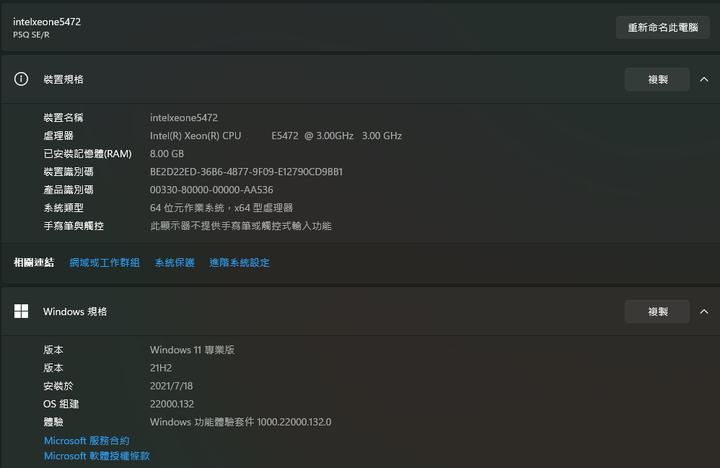The image size is (720, 468).
Task: Click the 裝置名稱 value intelxeone5472
Action: pyautogui.click(x=184, y=118)
